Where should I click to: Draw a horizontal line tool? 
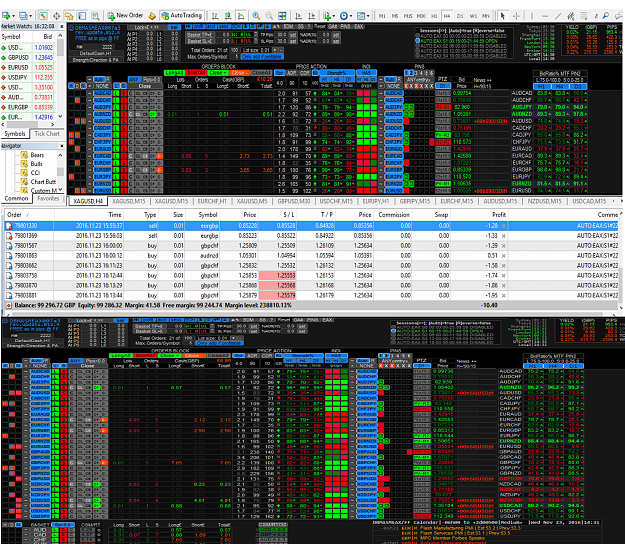pyautogui.click(x=545, y=16)
